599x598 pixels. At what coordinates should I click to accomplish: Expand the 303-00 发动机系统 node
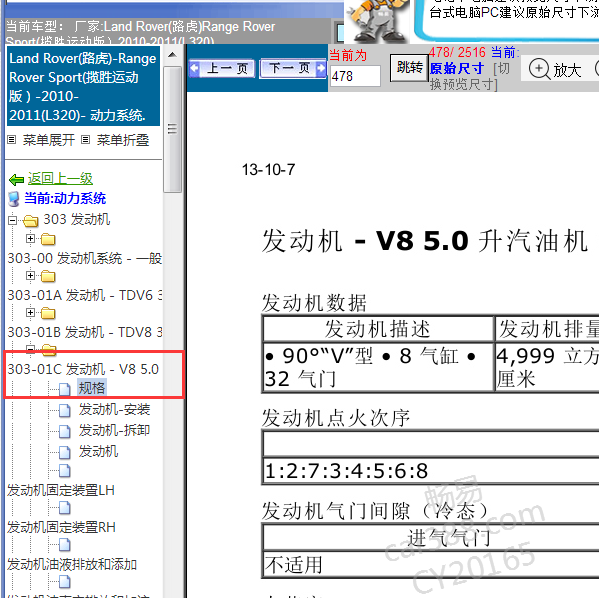(x=30, y=238)
